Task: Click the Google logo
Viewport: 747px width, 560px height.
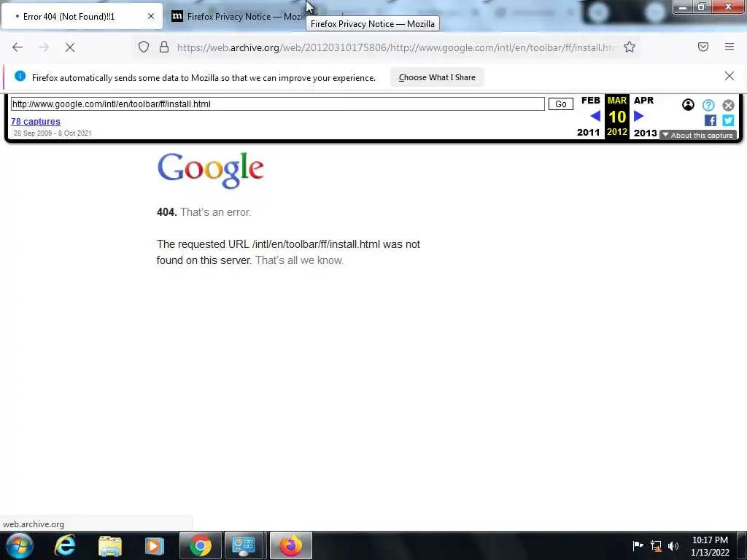Action: (x=210, y=170)
